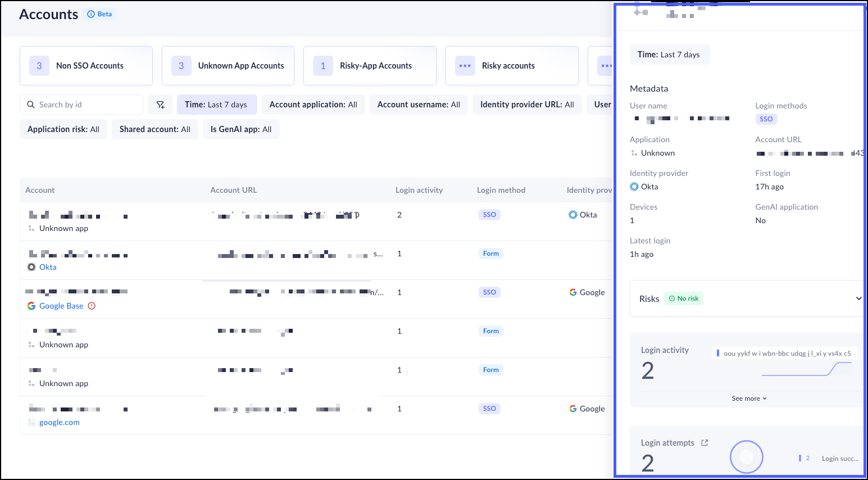Open Login attempts external link icon
This screenshot has width=868, height=480.
(705, 443)
